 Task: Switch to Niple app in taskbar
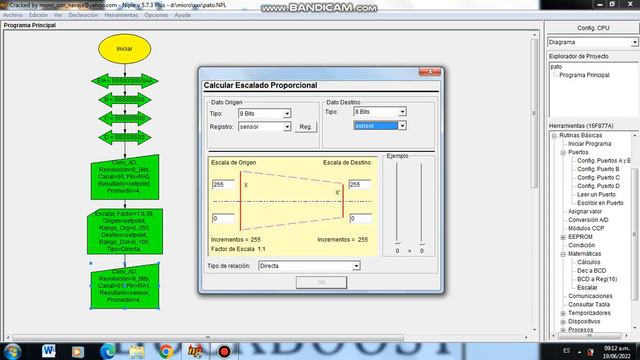195,351
